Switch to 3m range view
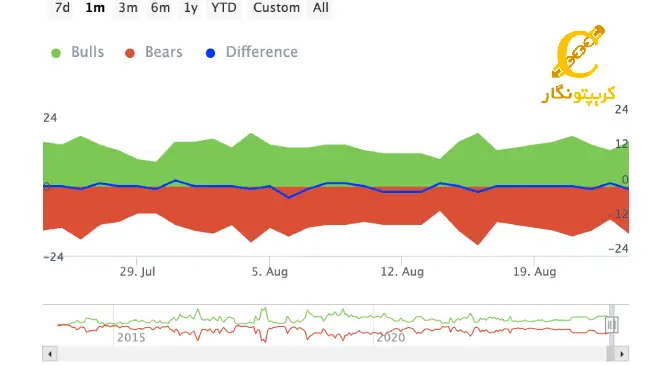This screenshot has height=365, width=650. [x=128, y=8]
